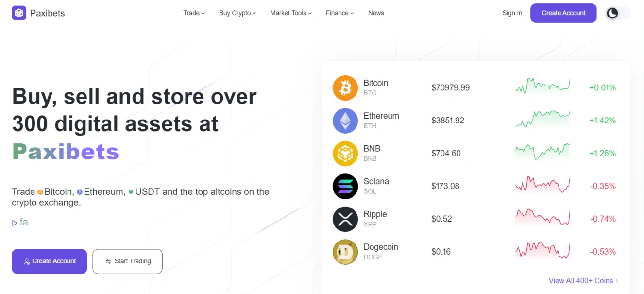Click the Start Trading button
This screenshot has width=644, height=294.
click(128, 261)
